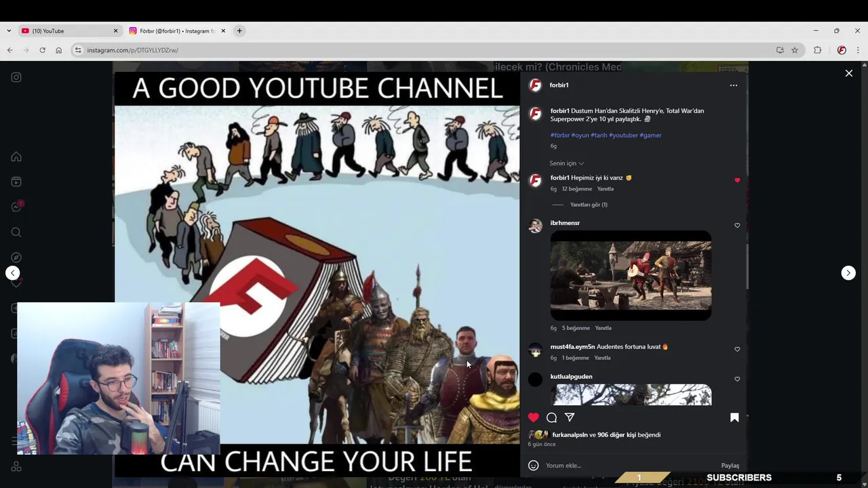Open forbir1 profile name in post header
This screenshot has width=868, height=488.
[x=559, y=85]
